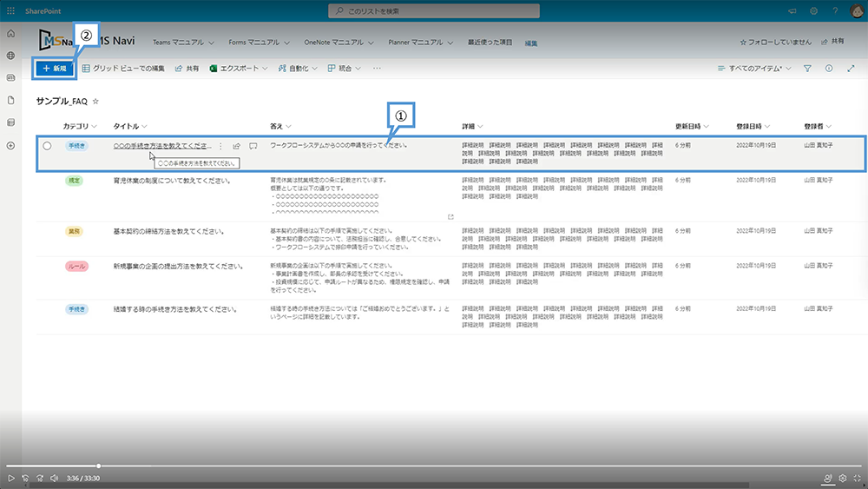
Task: Toggle the フォローしていません follow star
Action: click(x=743, y=42)
